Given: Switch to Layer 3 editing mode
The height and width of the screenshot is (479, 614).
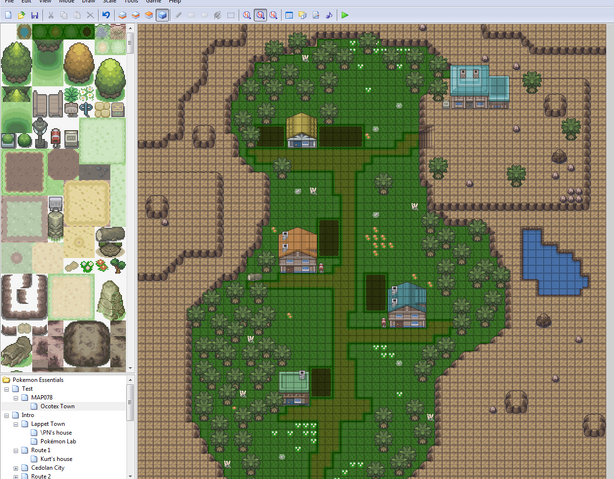Looking at the screenshot, I should (149, 15).
